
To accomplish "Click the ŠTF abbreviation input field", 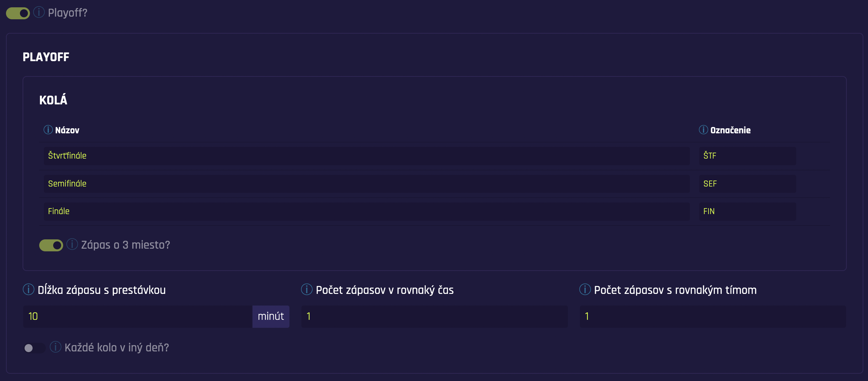I will [x=747, y=156].
